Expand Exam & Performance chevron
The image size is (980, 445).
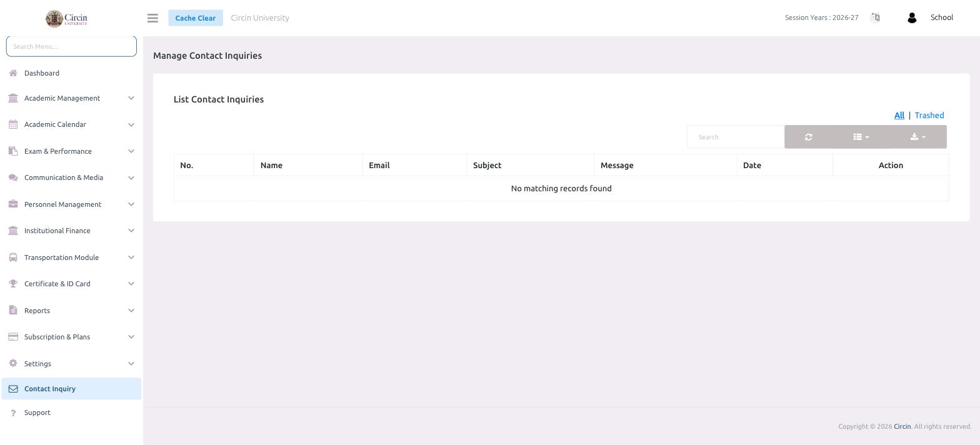coord(131,151)
